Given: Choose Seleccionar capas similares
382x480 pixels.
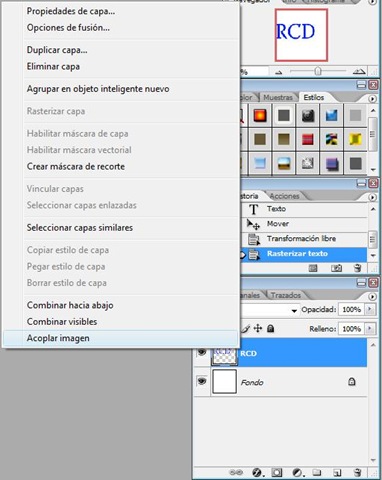Looking at the screenshot, I should [x=120, y=228].
